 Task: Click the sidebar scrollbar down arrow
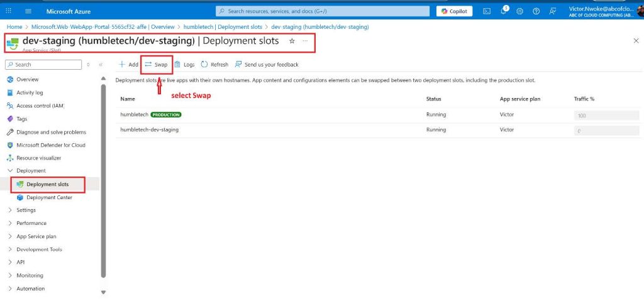[104, 293]
